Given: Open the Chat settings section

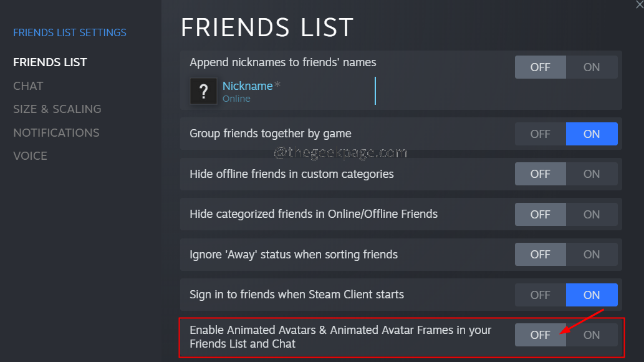Looking at the screenshot, I should [x=28, y=86].
